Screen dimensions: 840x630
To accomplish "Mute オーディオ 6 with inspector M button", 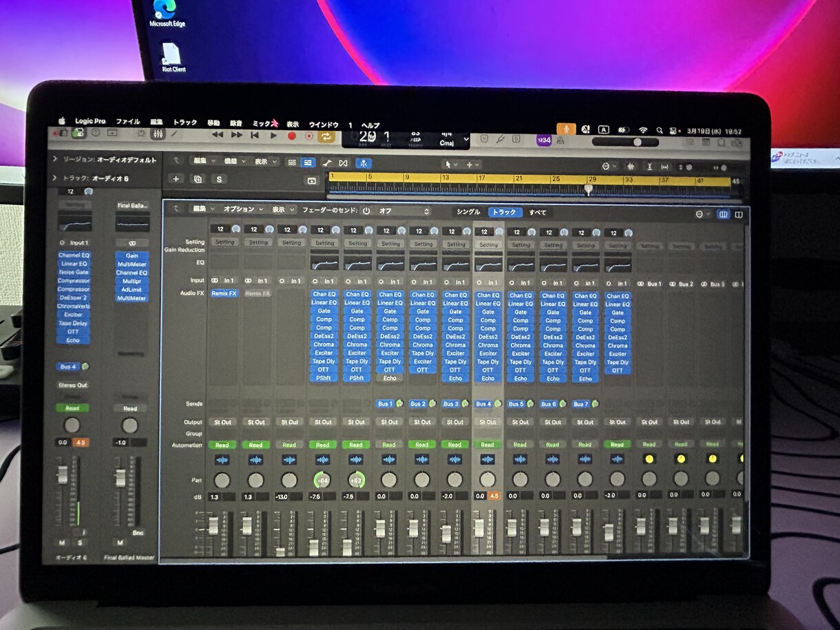I will (x=62, y=543).
